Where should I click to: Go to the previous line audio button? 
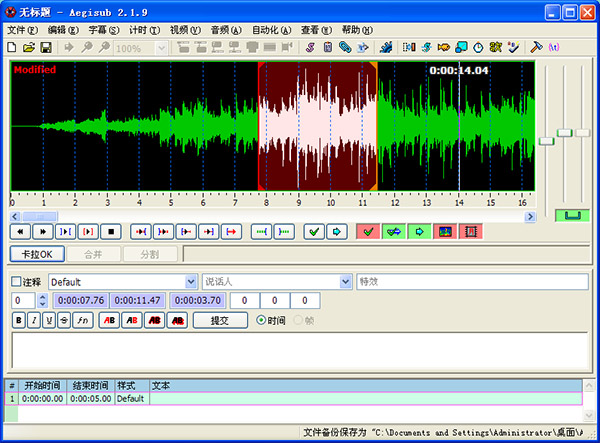20,232
